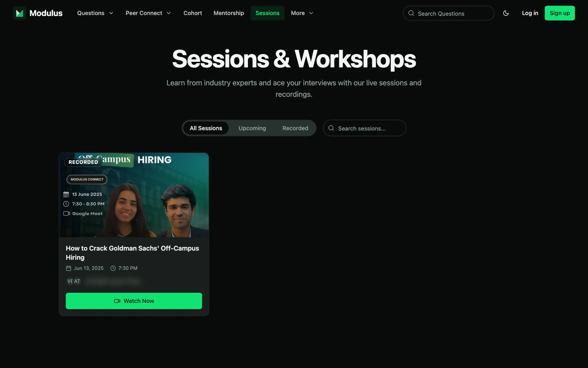Click the Sign up button
The width and height of the screenshot is (588, 368).
[x=560, y=13]
